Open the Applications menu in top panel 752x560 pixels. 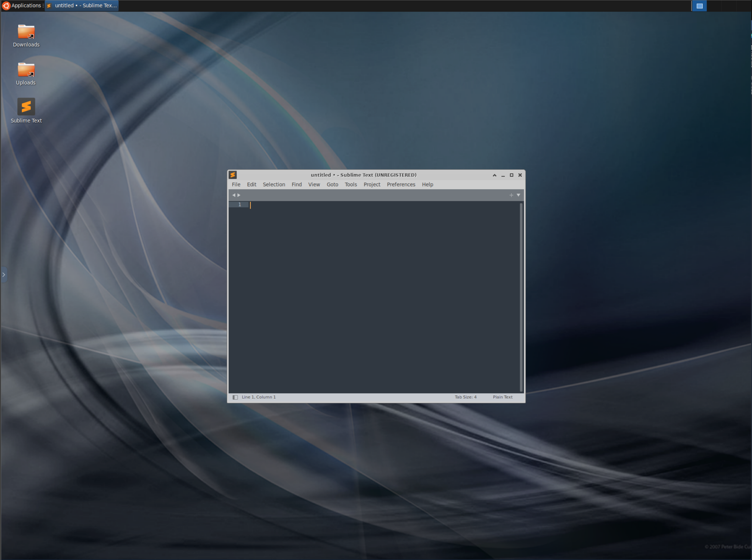pos(23,5)
